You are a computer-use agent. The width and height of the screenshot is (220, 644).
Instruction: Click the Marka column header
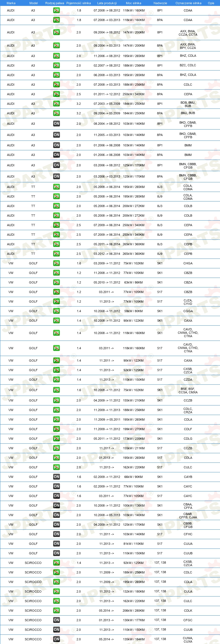pos(11,3)
